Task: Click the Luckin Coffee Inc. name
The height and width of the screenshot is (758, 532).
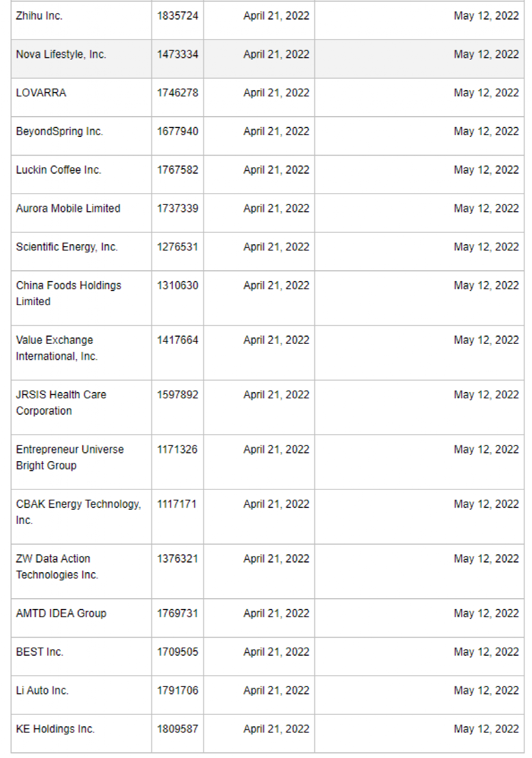Action: (x=58, y=170)
